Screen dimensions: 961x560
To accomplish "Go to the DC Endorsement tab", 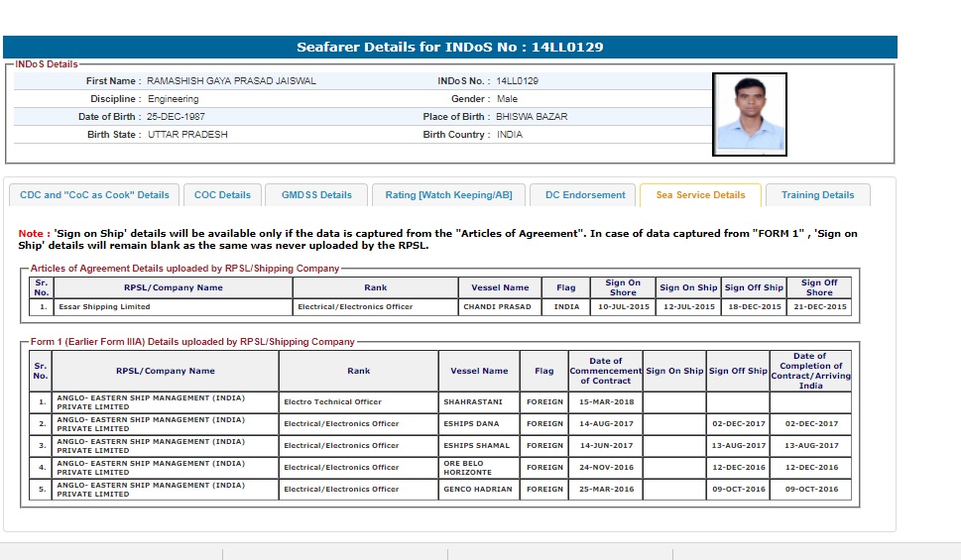I will (x=585, y=195).
